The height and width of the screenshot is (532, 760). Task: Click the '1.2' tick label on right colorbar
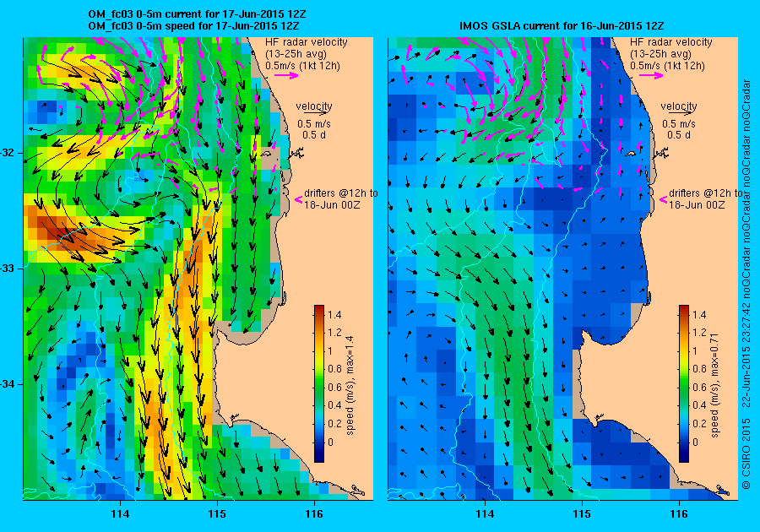[698, 333]
